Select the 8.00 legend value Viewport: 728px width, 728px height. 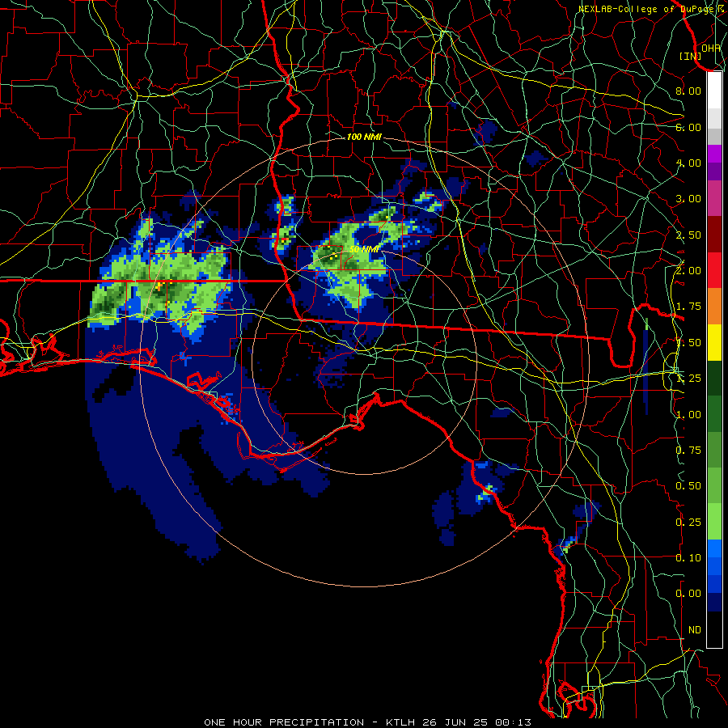(x=688, y=91)
